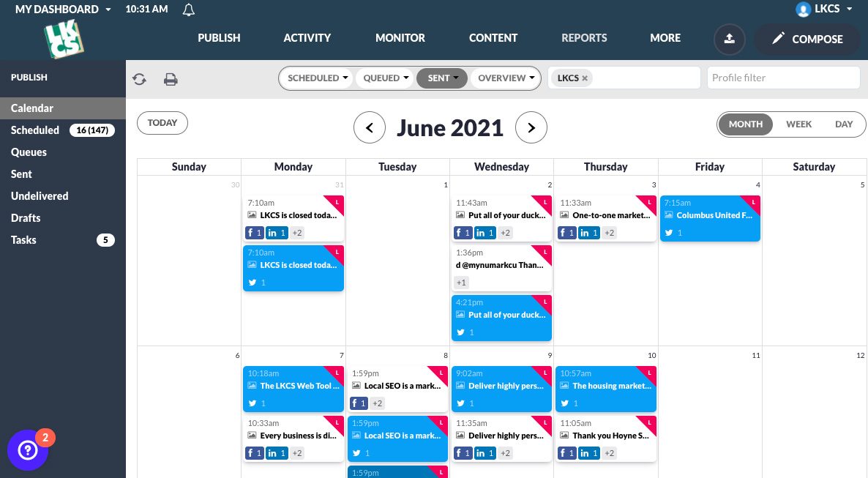
Task: Click the Profile filter input field
Action: click(783, 78)
